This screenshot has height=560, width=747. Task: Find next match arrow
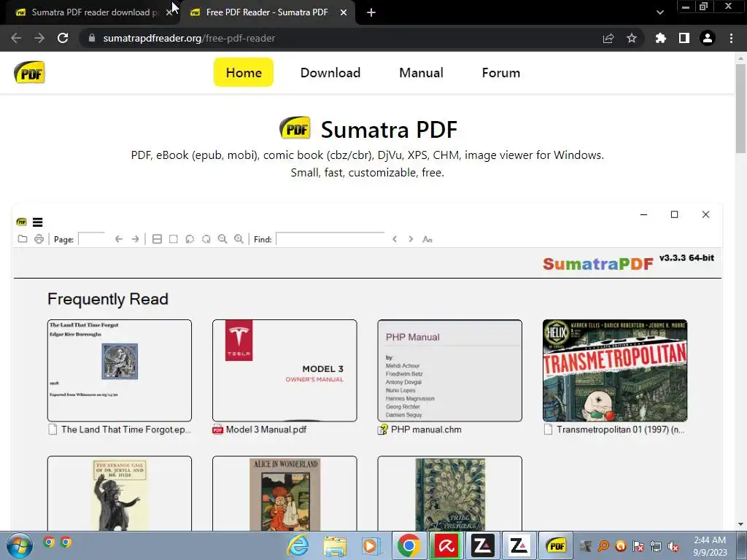(411, 239)
